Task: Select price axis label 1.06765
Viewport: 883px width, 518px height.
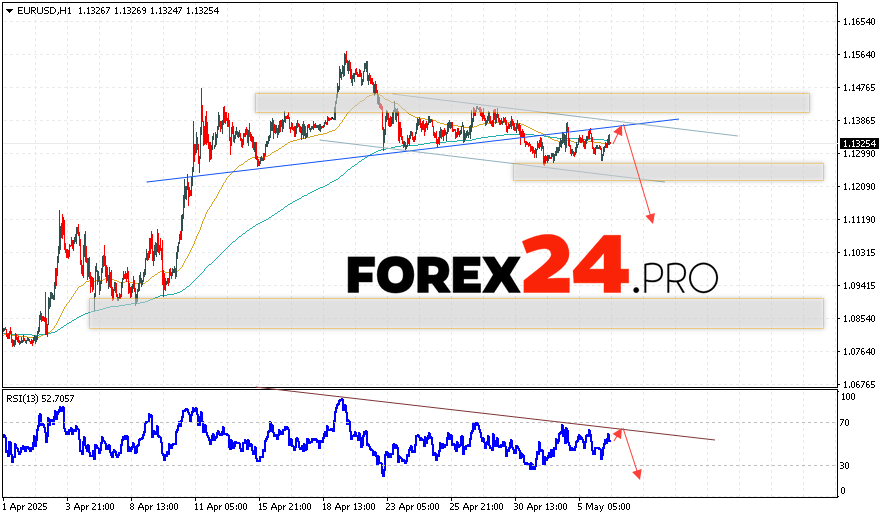Action: click(859, 384)
